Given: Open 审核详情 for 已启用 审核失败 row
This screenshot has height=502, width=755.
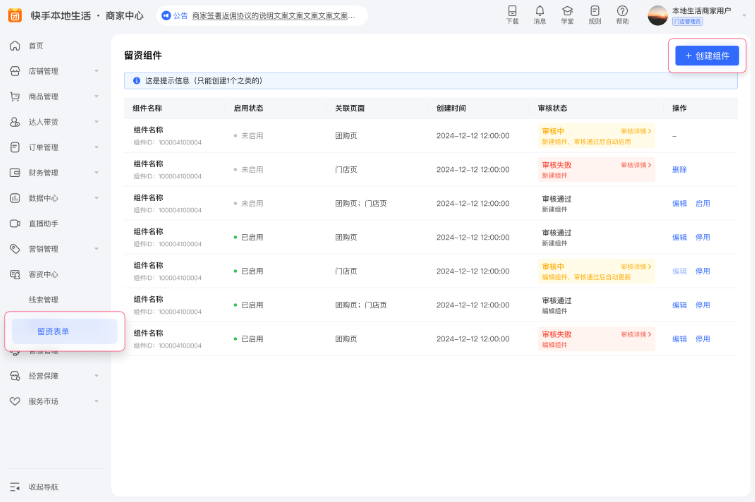Looking at the screenshot, I should pos(636,335).
